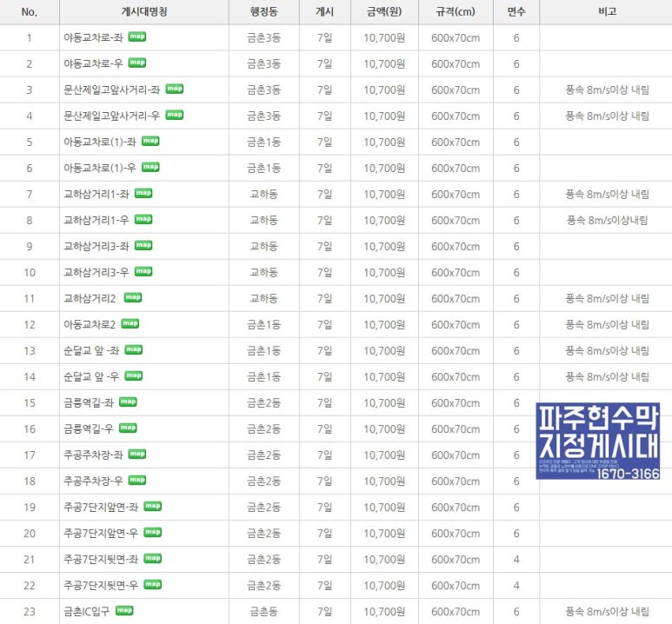The image size is (672, 624).
Task: Select the 게시 column header
Action: click(325, 11)
